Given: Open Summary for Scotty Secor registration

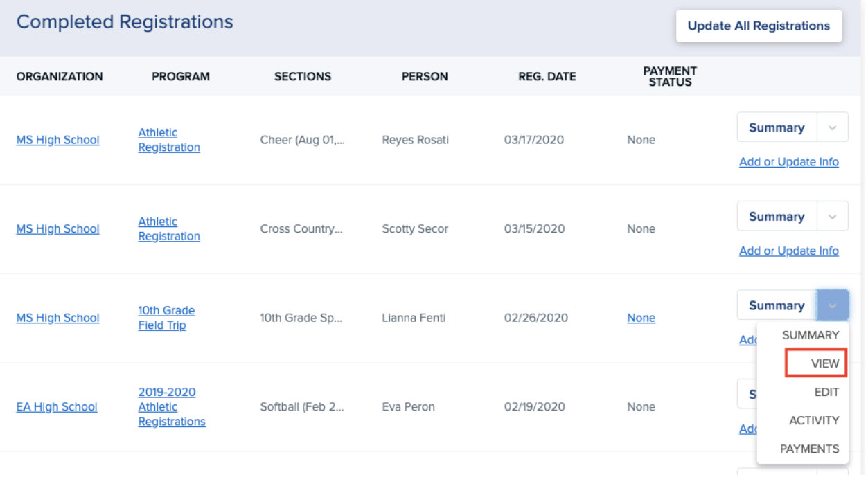Looking at the screenshot, I should [777, 217].
